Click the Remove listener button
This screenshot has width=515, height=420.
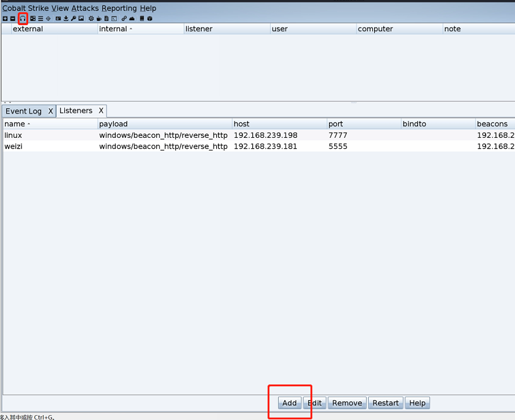[347, 403]
